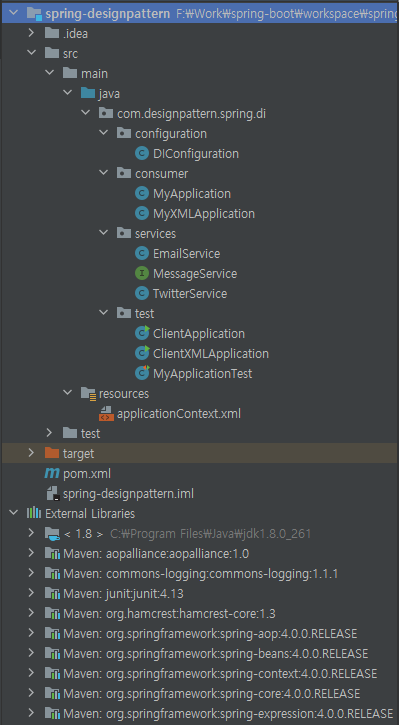Expand the test folder under src

pyautogui.click(x=49, y=433)
